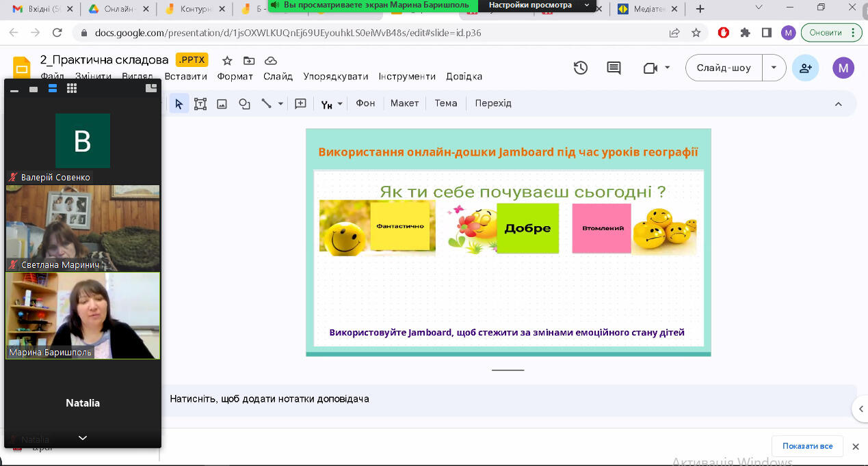868x466 pixels.
Task: Toggle the browser side panel
Action: pyautogui.click(x=767, y=32)
